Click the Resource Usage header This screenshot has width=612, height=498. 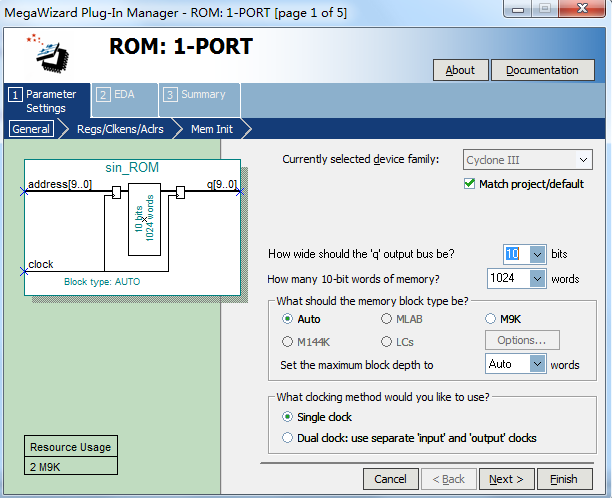tap(71, 447)
